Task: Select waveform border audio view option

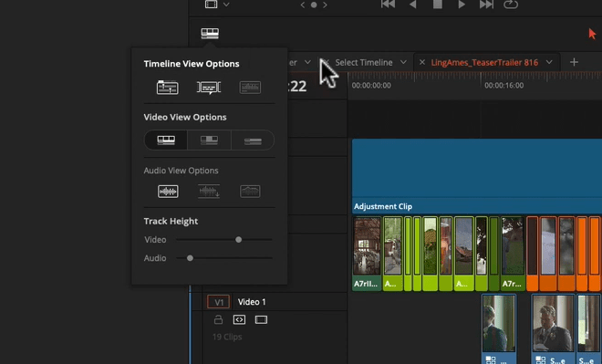Action: [250, 192]
